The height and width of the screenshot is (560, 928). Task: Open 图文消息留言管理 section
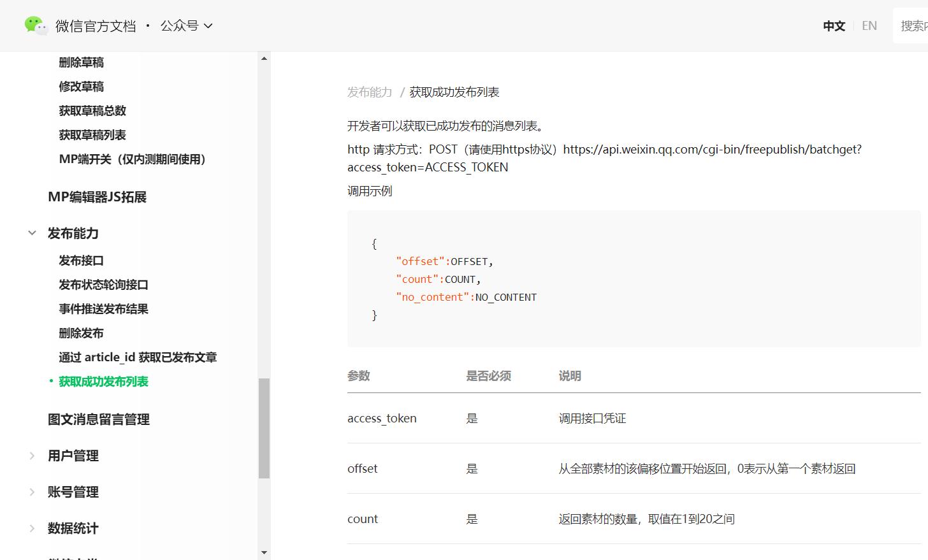tap(99, 419)
